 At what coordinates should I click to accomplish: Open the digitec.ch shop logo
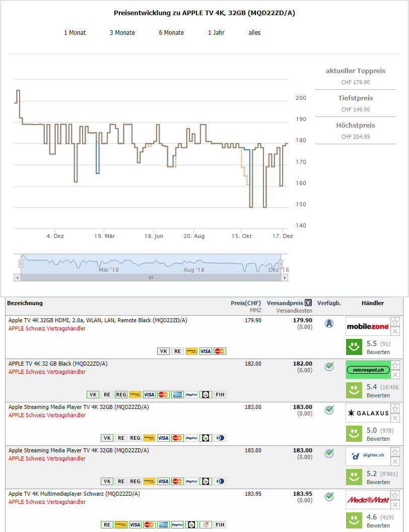click(368, 456)
